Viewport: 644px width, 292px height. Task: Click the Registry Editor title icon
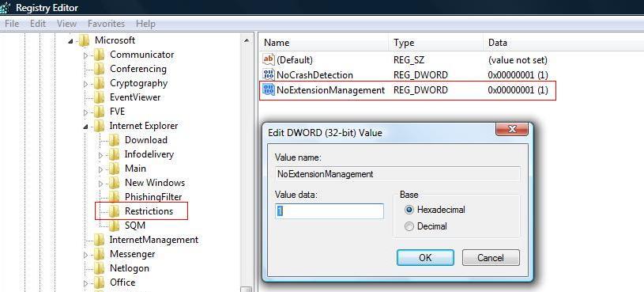coord(6,7)
